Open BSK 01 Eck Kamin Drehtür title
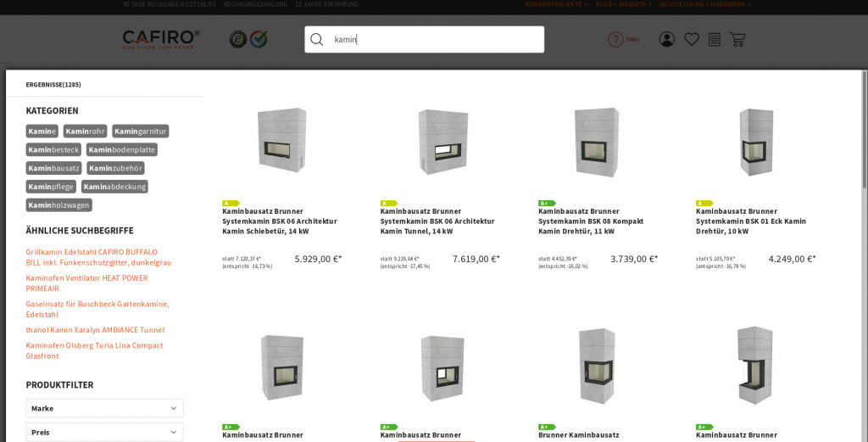 click(x=751, y=221)
